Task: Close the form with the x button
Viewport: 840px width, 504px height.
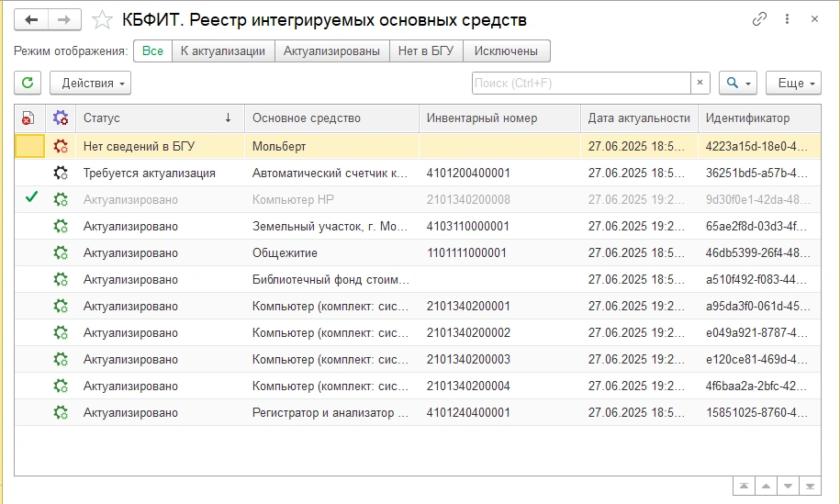Action: (x=814, y=19)
